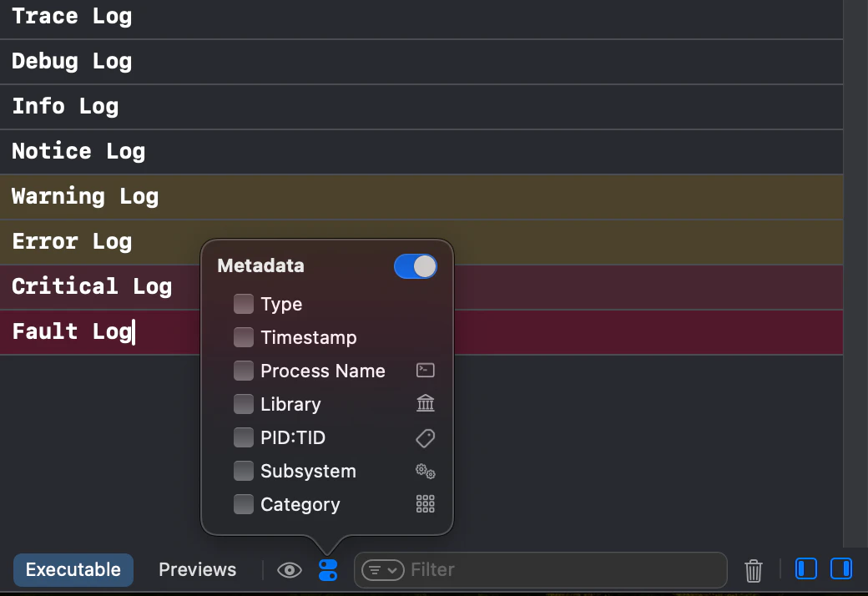Viewport: 868px width, 596px height.
Task: Toggle the right console pane icon
Action: (x=841, y=568)
